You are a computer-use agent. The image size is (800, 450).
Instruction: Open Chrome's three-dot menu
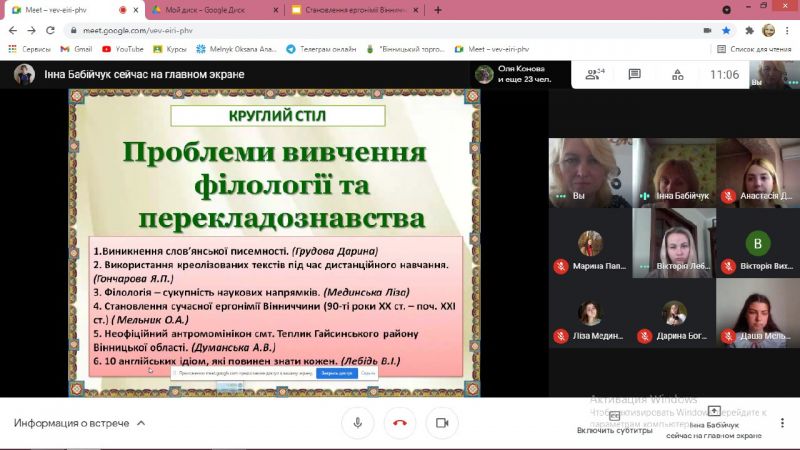point(787,31)
